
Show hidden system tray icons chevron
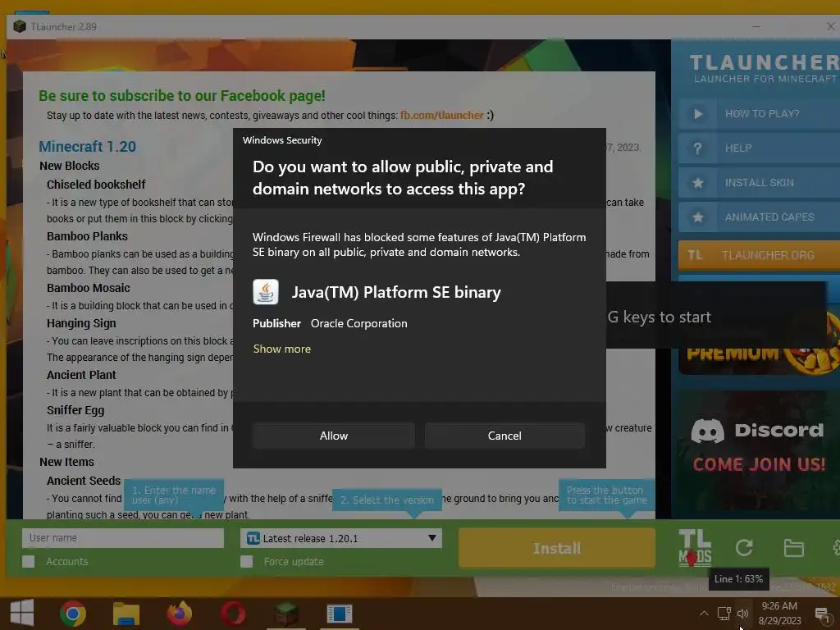tap(704, 614)
